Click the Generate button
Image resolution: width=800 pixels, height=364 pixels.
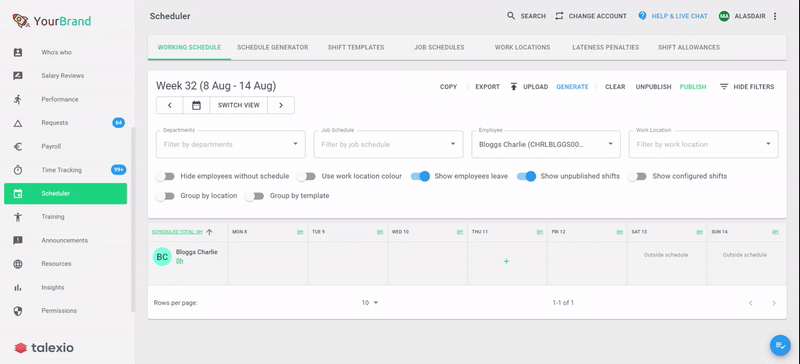tap(572, 87)
